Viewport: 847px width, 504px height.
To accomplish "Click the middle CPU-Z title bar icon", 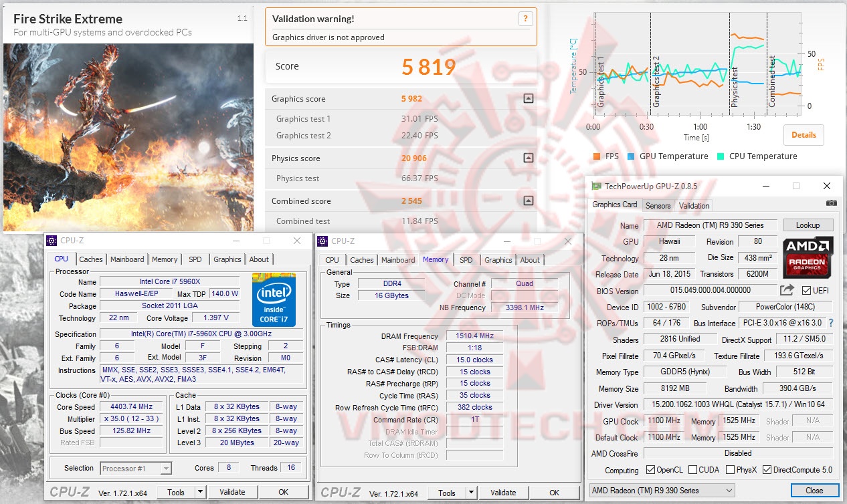I will click(323, 241).
